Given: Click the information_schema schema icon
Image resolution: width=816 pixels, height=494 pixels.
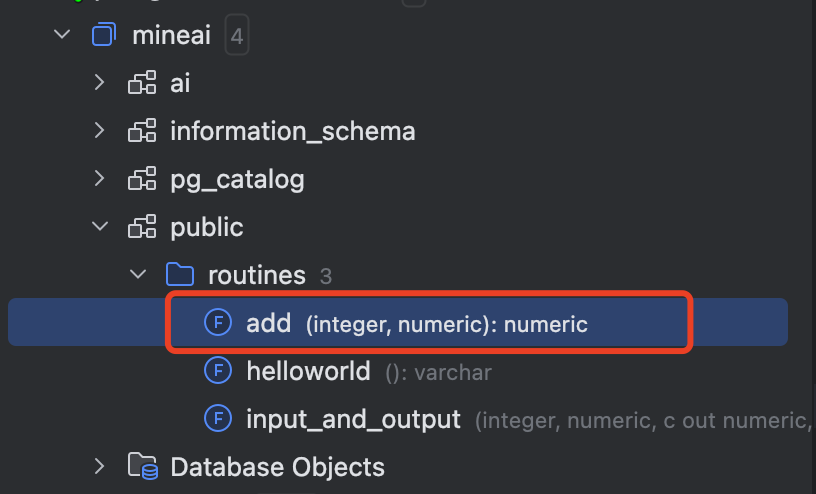Looking at the screenshot, I should pyautogui.click(x=142, y=131).
